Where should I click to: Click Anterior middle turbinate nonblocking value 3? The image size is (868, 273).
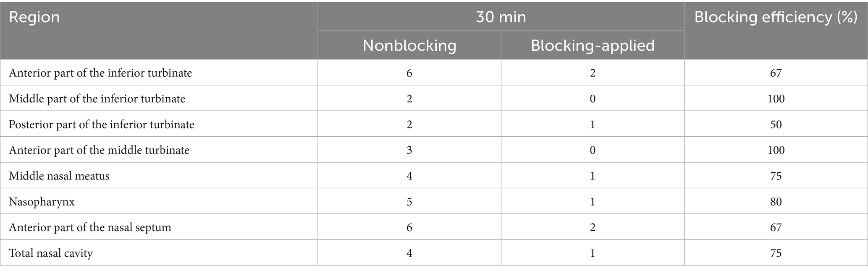point(409,150)
